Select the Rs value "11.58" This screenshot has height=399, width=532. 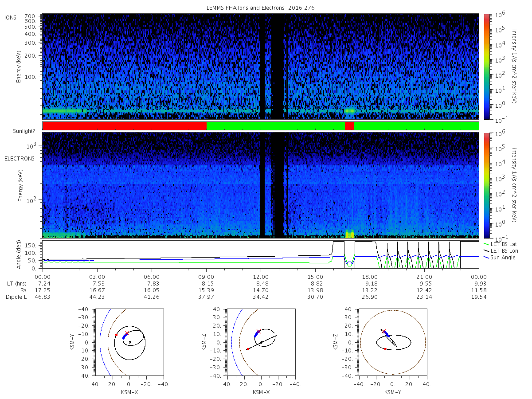point(479,290)
